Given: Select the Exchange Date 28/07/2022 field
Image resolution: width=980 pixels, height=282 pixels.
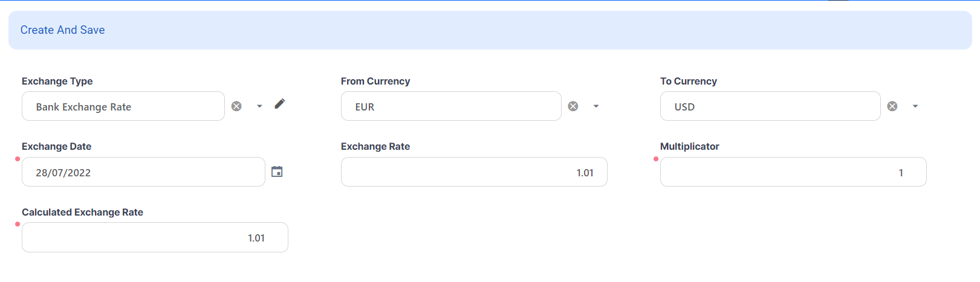Looking at the screenshot, I should click(143, 172).
